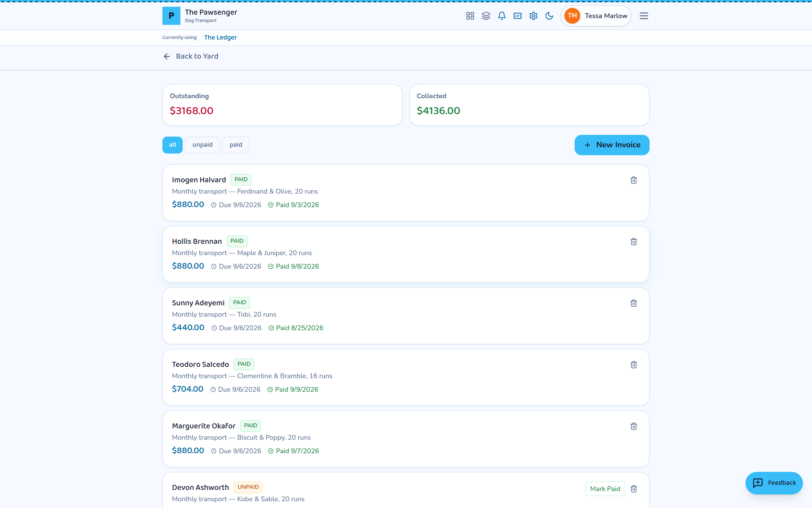
Task: Click the TM user avatar
Action: 572,16
